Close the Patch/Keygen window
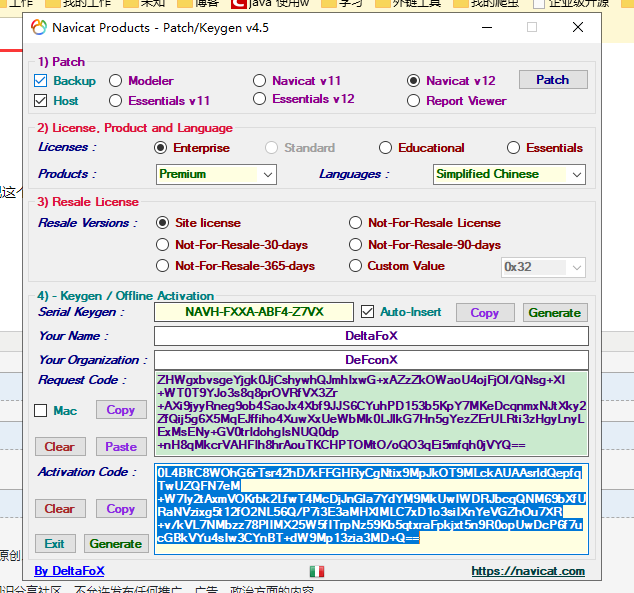This screenshot has height=593, width=634. click(578, 27)
